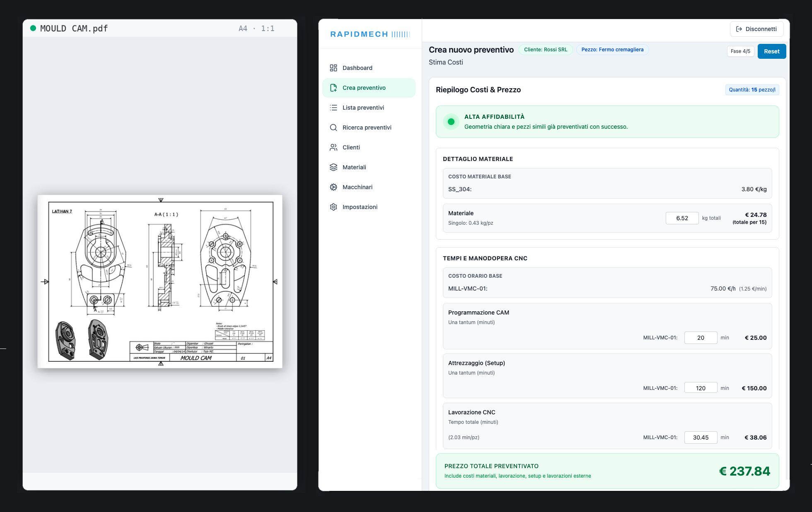Image resolution: width=812 pixels, height=512 pixels.
Task: Click the green circle in Alta Affidabilità banner
Action: pos(451,122)
